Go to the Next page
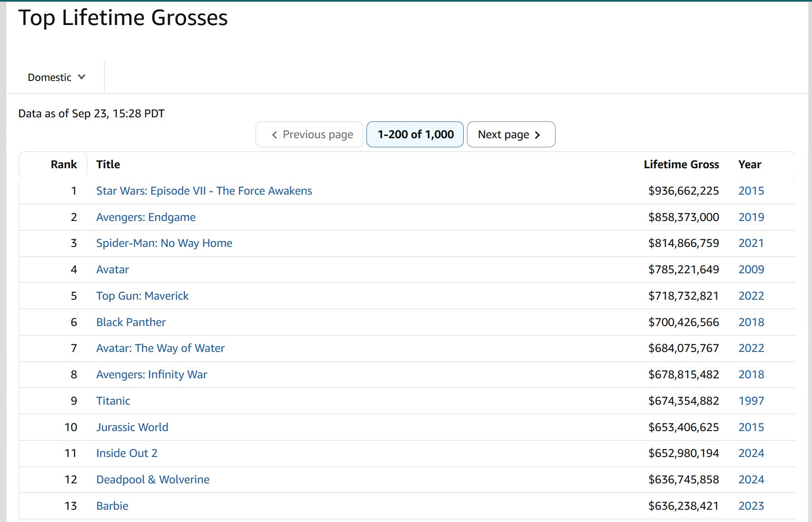 click(x=511, y=135)
